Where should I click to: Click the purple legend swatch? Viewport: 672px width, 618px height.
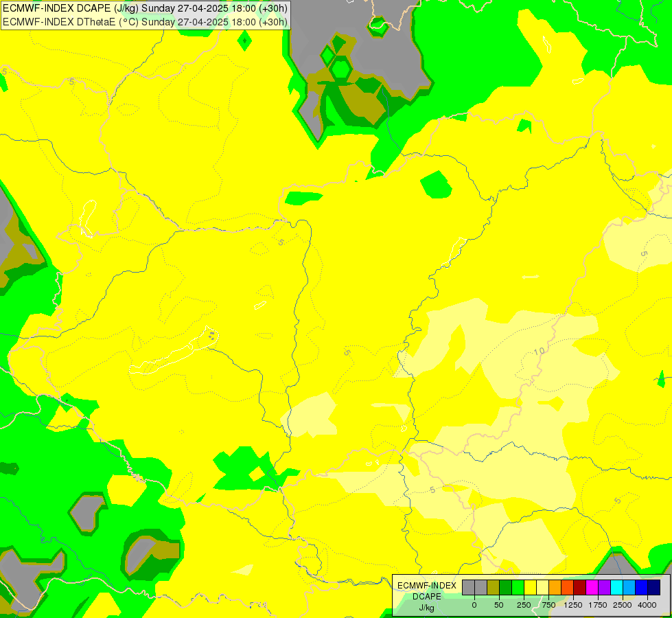click(604, 587)
